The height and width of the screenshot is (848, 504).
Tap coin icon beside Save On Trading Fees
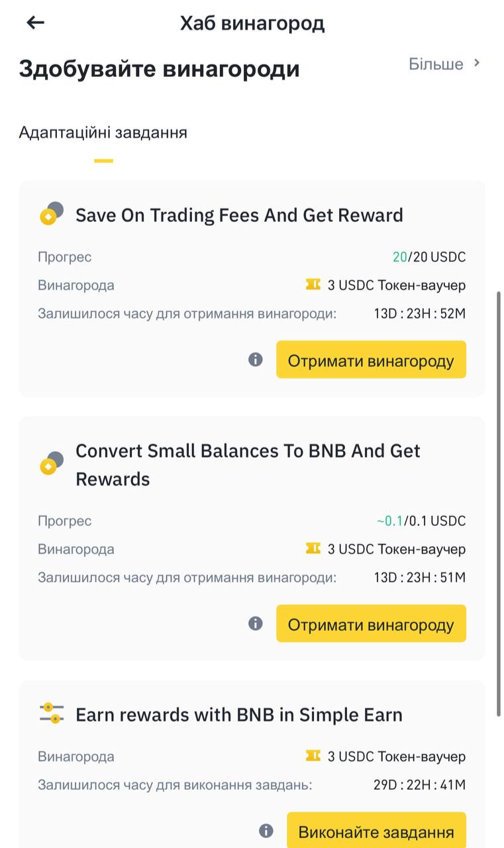[x=52, y=214]
